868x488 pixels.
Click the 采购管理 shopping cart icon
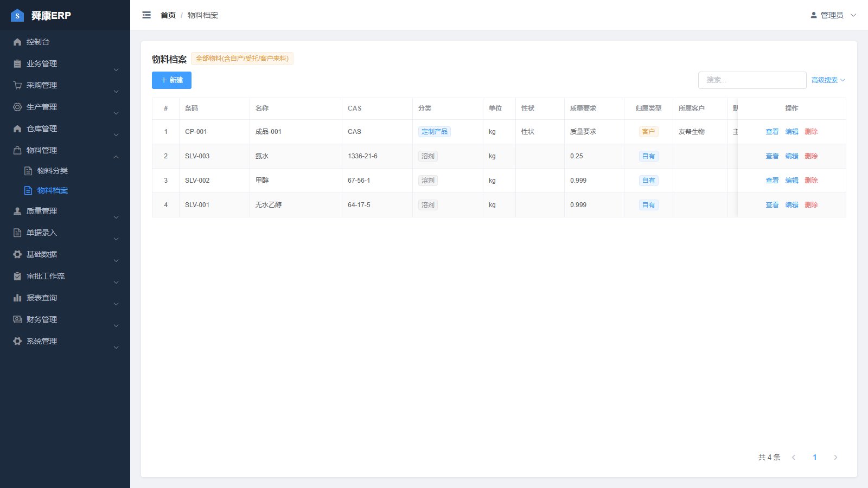coord(17,85)
